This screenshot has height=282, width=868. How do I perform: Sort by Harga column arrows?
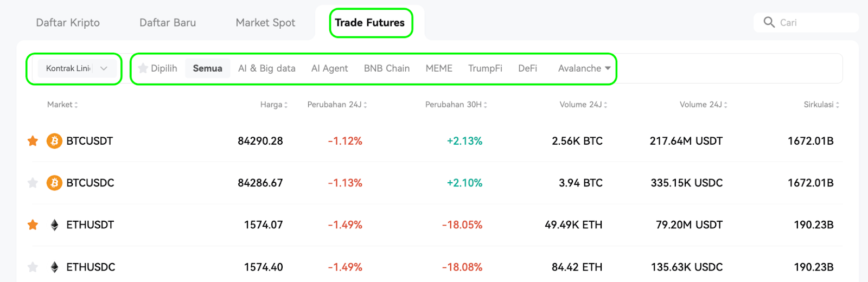pyautogui.click(x=286, y=105)
